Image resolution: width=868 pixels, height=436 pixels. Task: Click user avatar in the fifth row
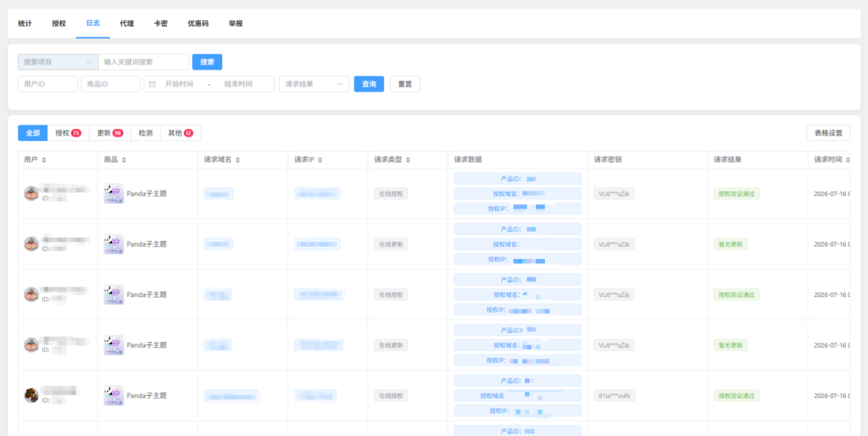pos(31,395)
